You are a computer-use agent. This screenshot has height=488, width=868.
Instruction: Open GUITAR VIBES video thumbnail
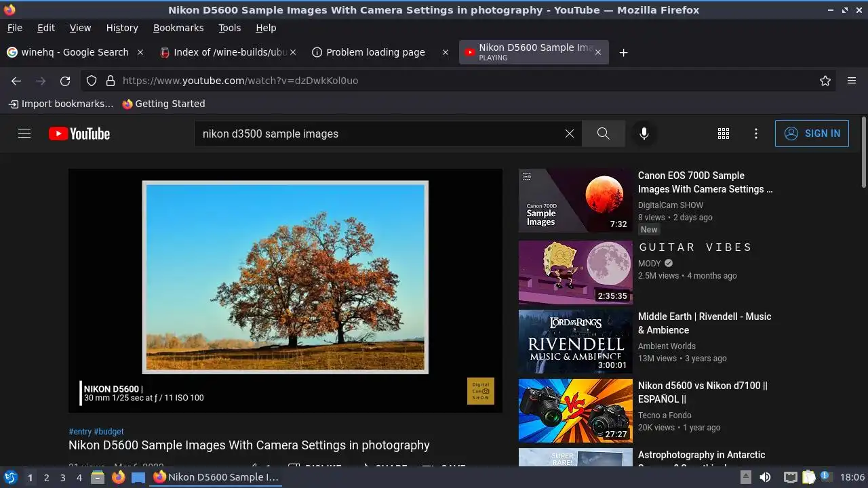pos(576,272)
